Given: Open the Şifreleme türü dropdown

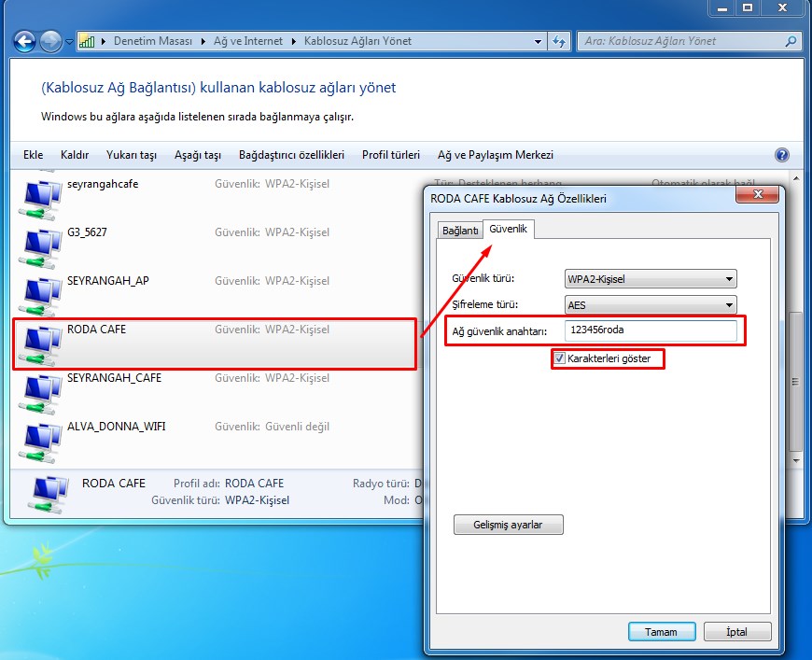Looking at the screenshot, I should tap(651, 304).
